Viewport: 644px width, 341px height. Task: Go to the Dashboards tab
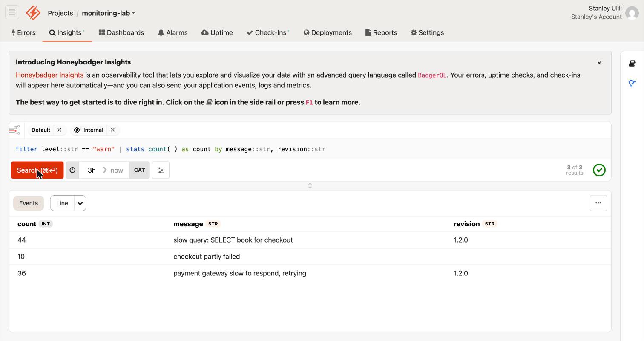pos(121,33)
